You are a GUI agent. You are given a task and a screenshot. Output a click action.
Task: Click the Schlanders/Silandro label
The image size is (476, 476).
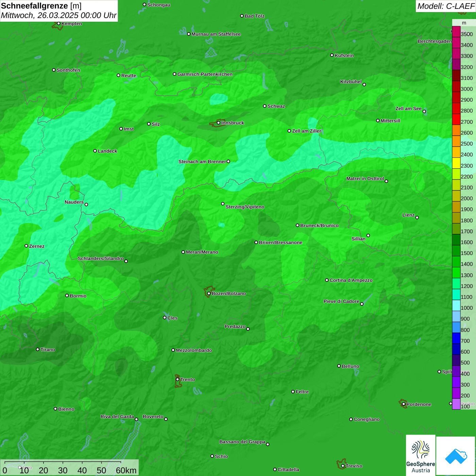pyautogui.click(x=101, y=258)
